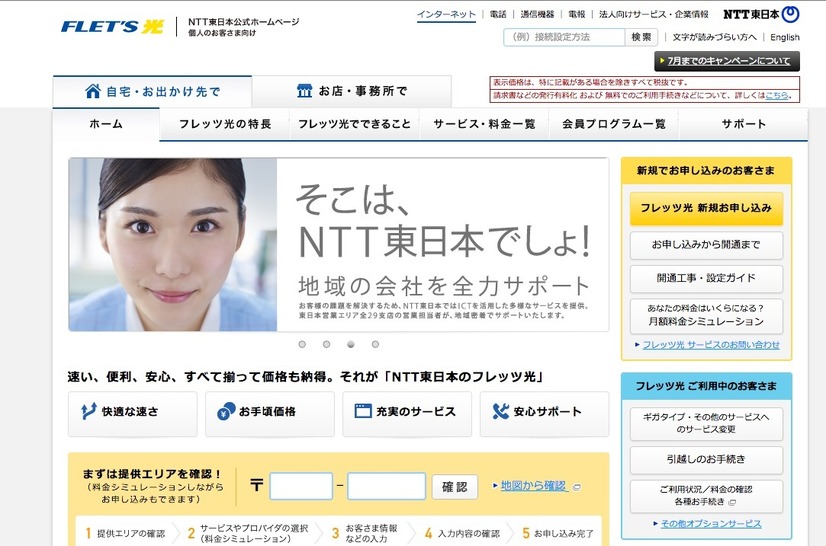Screen dimensions: 826x546
Task: Select the third carousel dot
Action: [351, 344]
